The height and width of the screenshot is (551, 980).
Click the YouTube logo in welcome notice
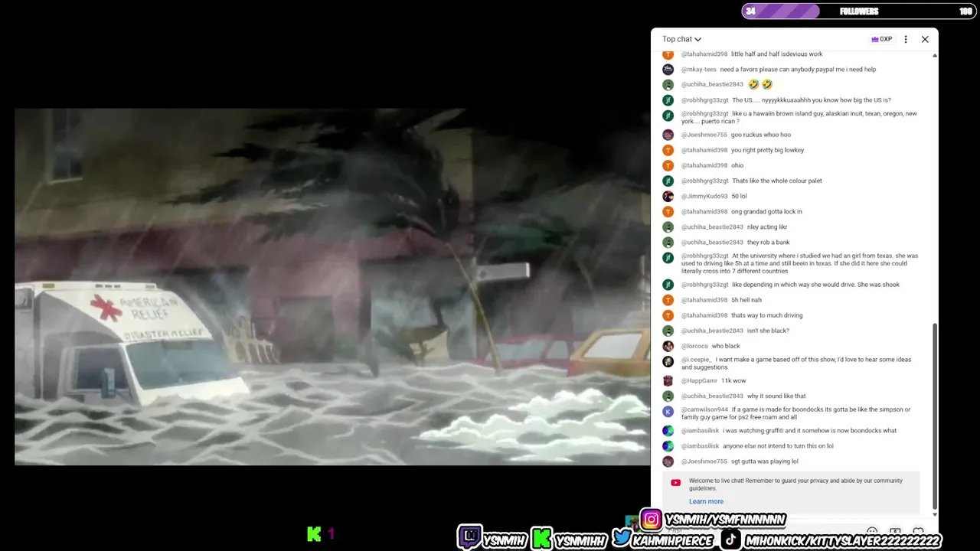coord(675,483)
